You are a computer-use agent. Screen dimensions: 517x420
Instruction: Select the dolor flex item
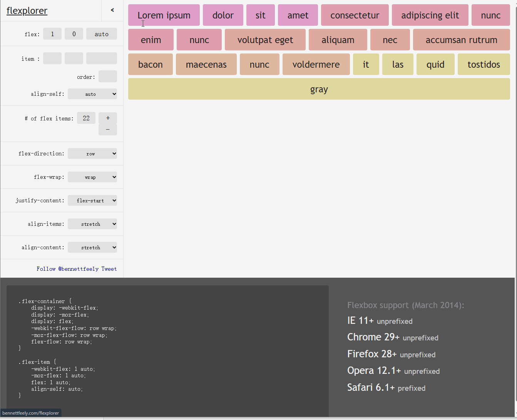tap(223, 15)
